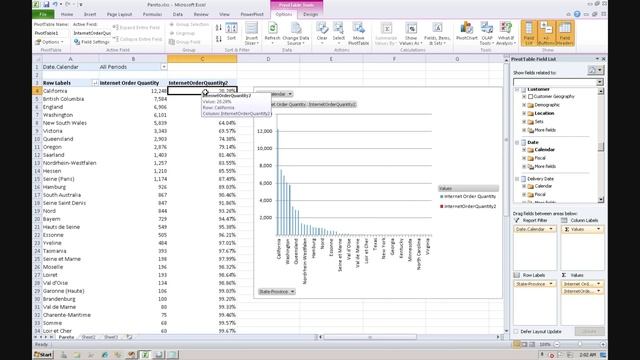Click Expand Entire Field button
The width and height of the screenshot is (640, 360).
(x=137, y=27)
